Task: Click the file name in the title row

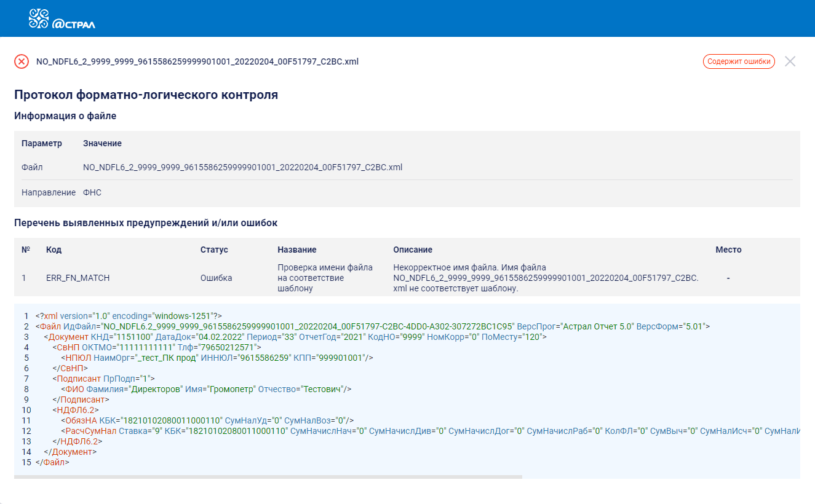Action: (x=197, y=61)
